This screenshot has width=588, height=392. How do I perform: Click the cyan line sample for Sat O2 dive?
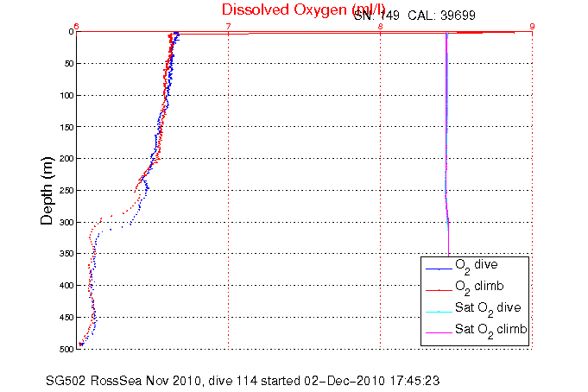[x=439, y=312]
